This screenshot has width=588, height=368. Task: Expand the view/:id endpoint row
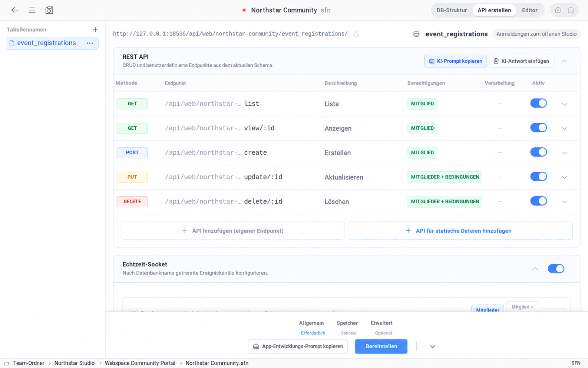[x=564, y=129]
